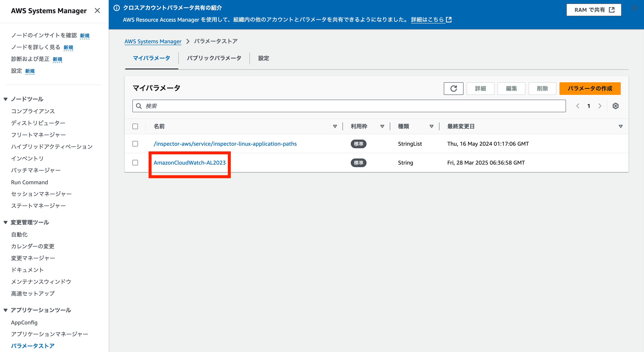Open パッチマネージャー in sidebar

pyautogui.click(x=36, y=170)
